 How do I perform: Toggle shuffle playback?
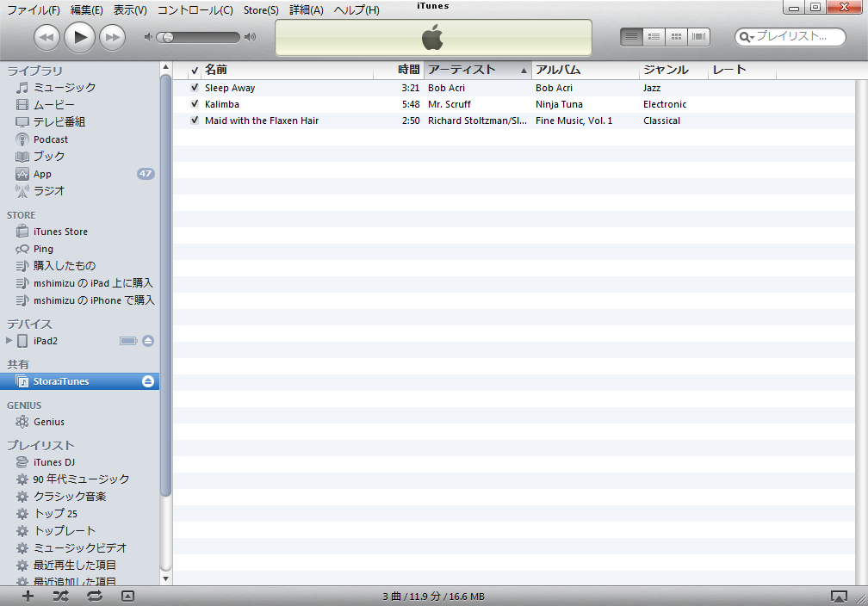(x=60, y=596)
